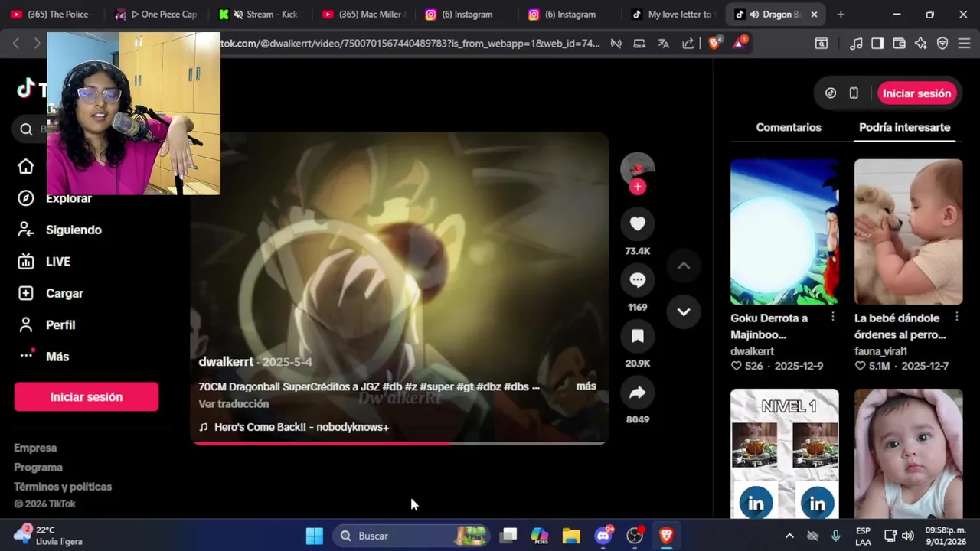Open the dwalkerrt creator username
This screenshot has width=980, height=551.
[x=226, y=362]
